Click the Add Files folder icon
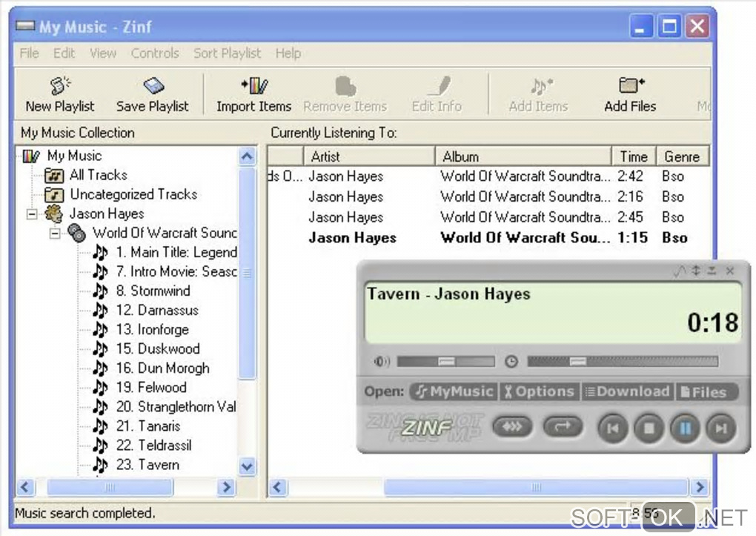 click(x=631, y=85)
